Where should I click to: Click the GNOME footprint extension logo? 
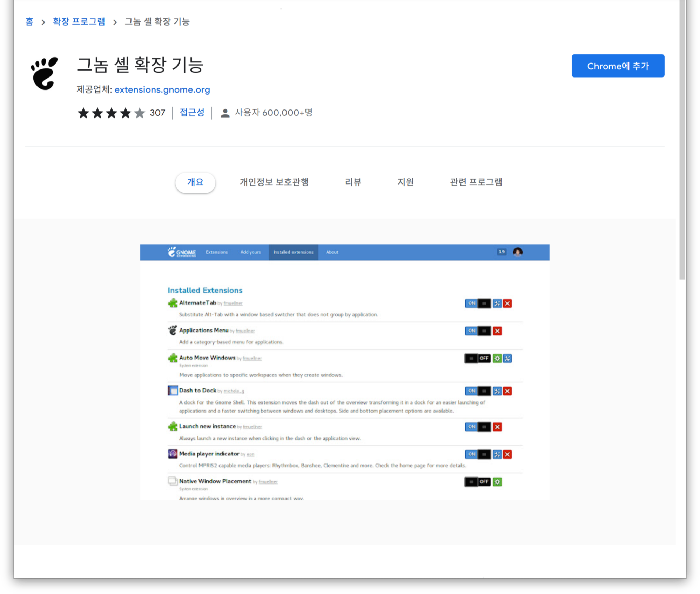click(44, 73)
